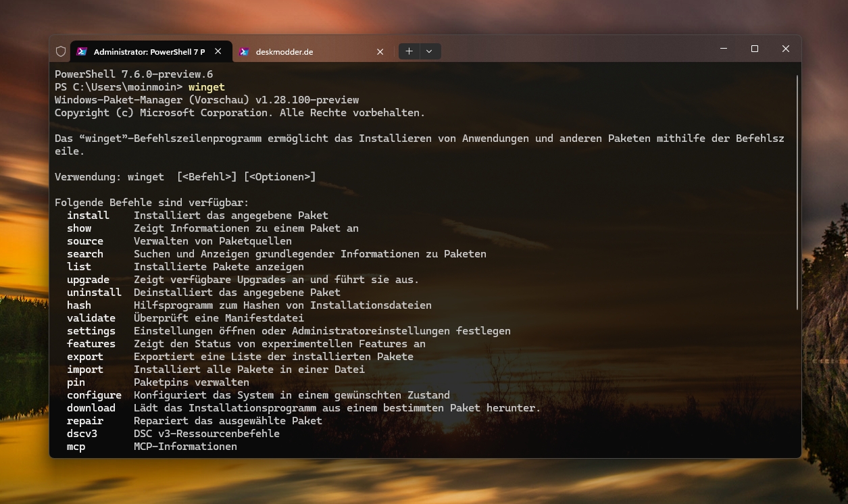Click the 'PowerShell 7.6.0-preview.6' version line
Image resolution: width=848 pixels, height=504 pixels.
(x=134, y=74)
